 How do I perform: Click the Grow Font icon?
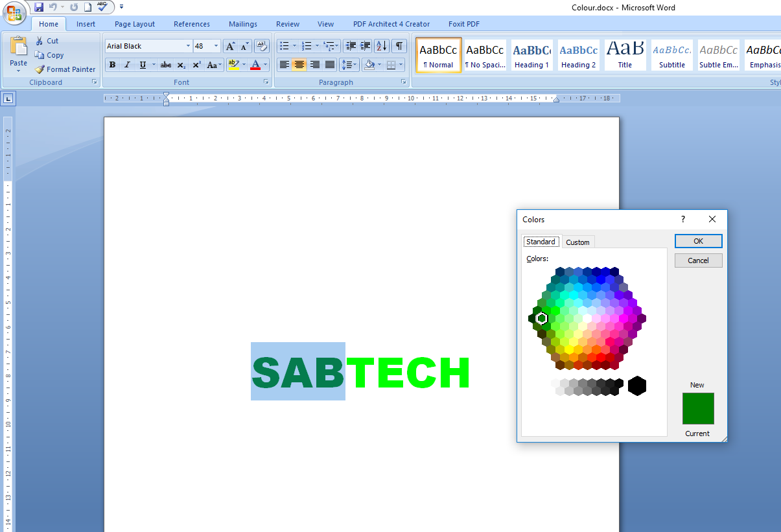pos(230,47)
